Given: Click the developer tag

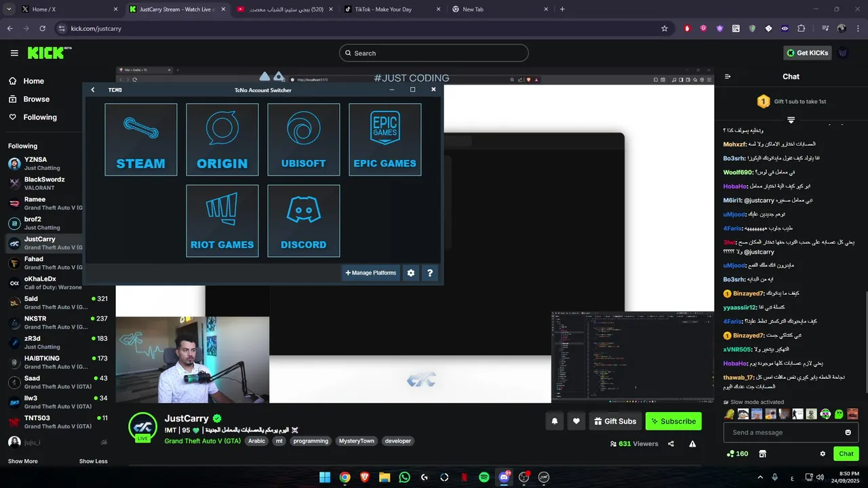Looking at the screenshot, I should (398, 441).
